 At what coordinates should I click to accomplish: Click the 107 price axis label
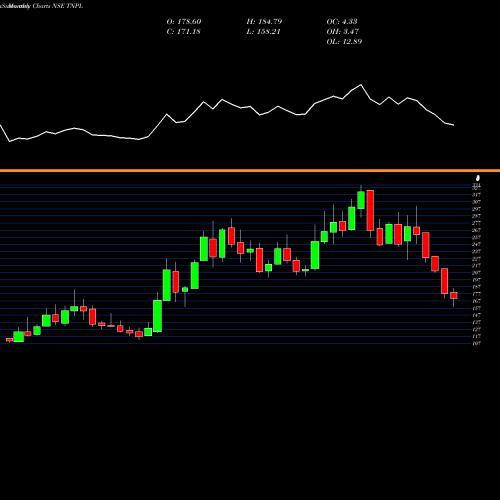(477, 343)
